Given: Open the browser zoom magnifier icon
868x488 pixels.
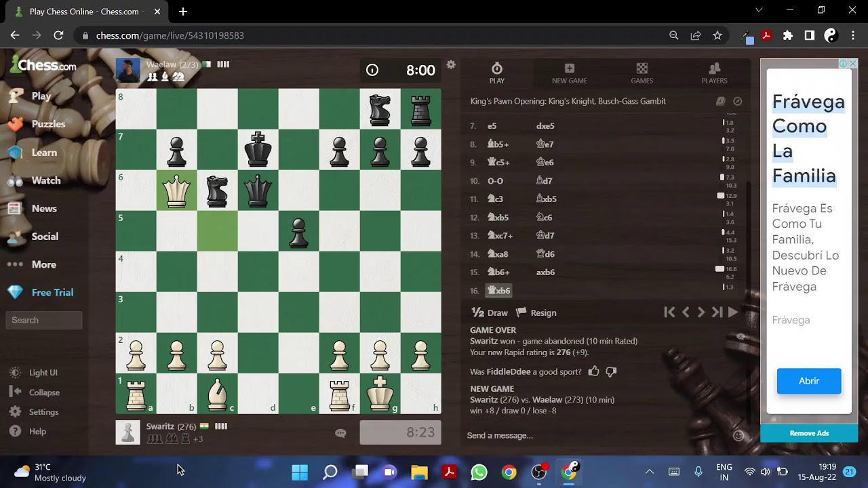Looking at the screenshot, I should 673,35.
